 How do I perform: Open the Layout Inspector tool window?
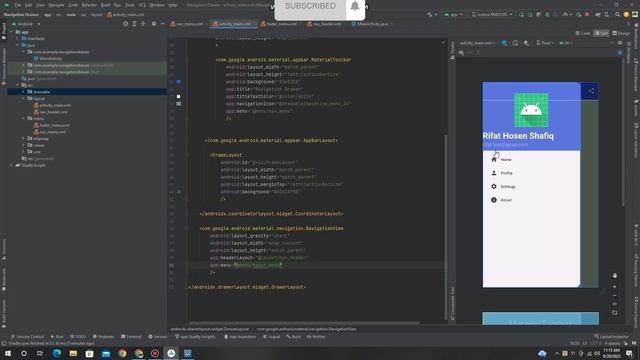click(x=612, y=337)
